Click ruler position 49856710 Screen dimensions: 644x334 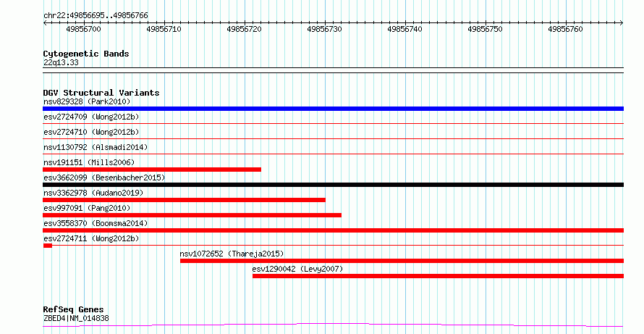coord(164,29)
